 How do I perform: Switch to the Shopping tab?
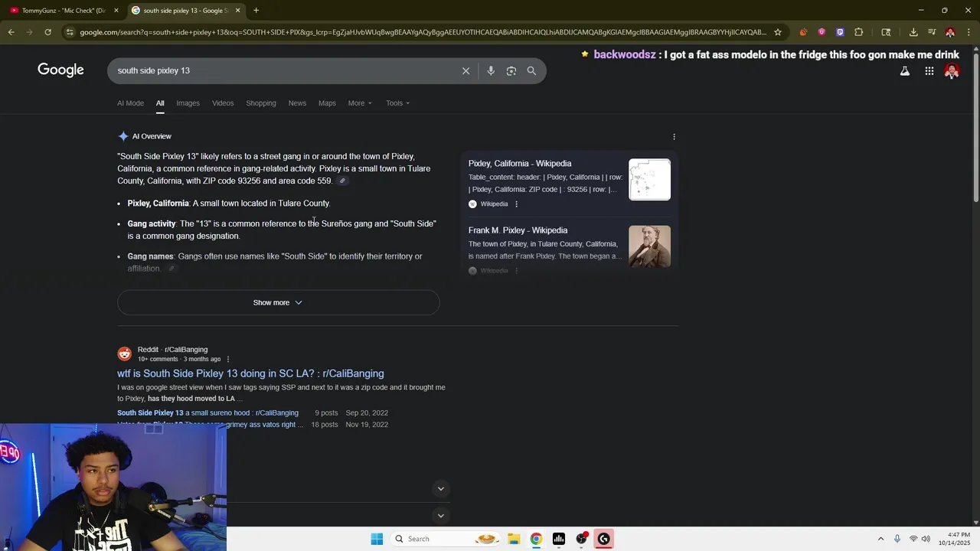point(261,103)
